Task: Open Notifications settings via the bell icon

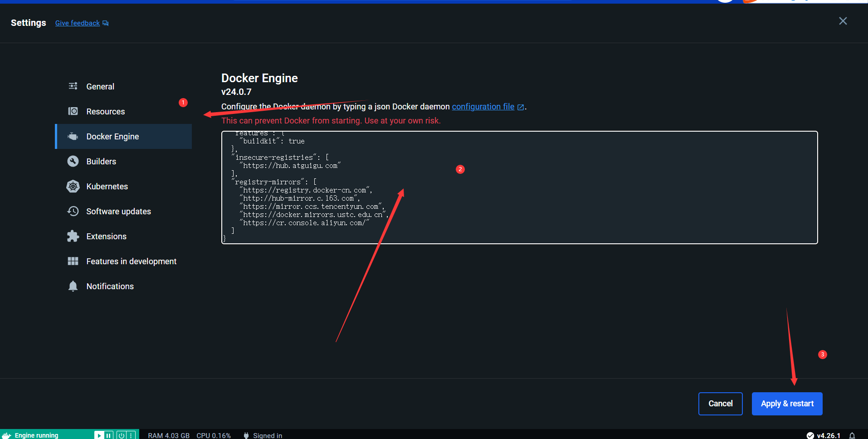Action: [73, 286]
